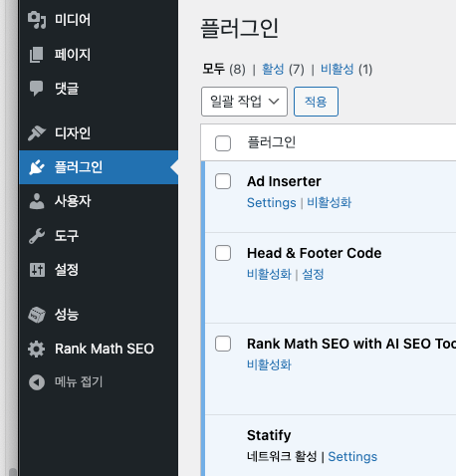
Task: Open the 미디어 media icon in sidebar
Action: click(x=37, y=20)
